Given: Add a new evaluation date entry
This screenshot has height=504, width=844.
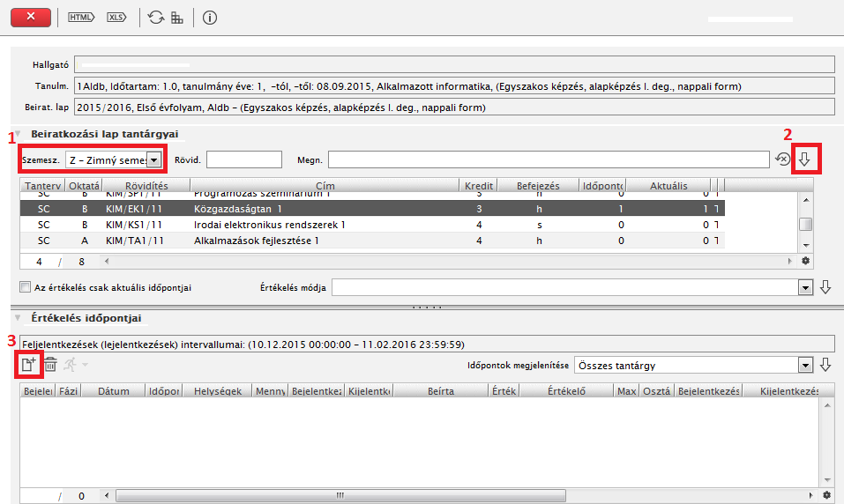Looking at the screenshot, I should [x=28, y=364].
